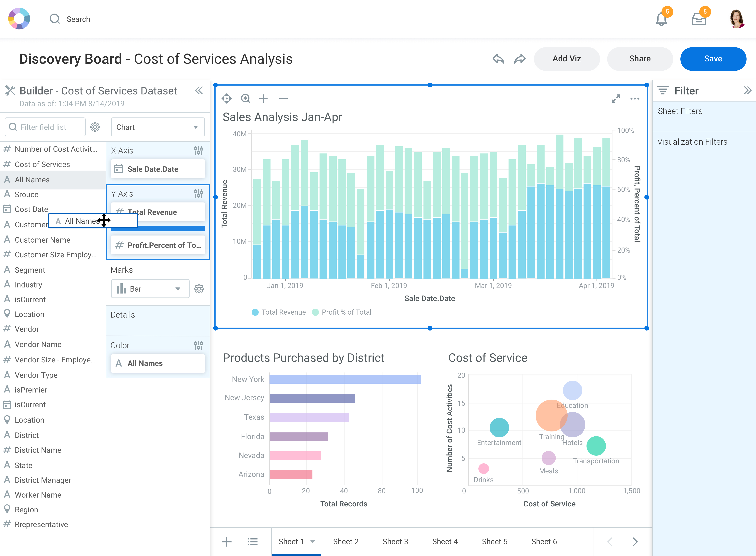Click the pan move tool in chart toolbar

coord(227,99)
